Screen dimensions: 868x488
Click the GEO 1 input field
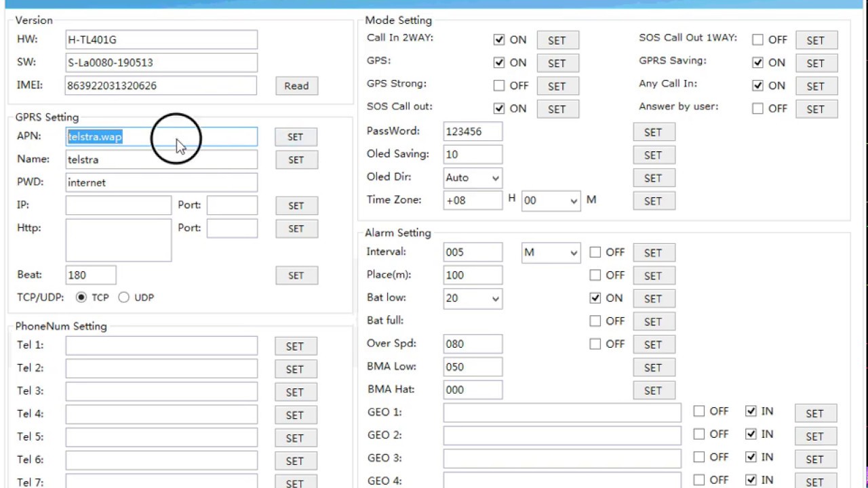[x=562, y=413]
